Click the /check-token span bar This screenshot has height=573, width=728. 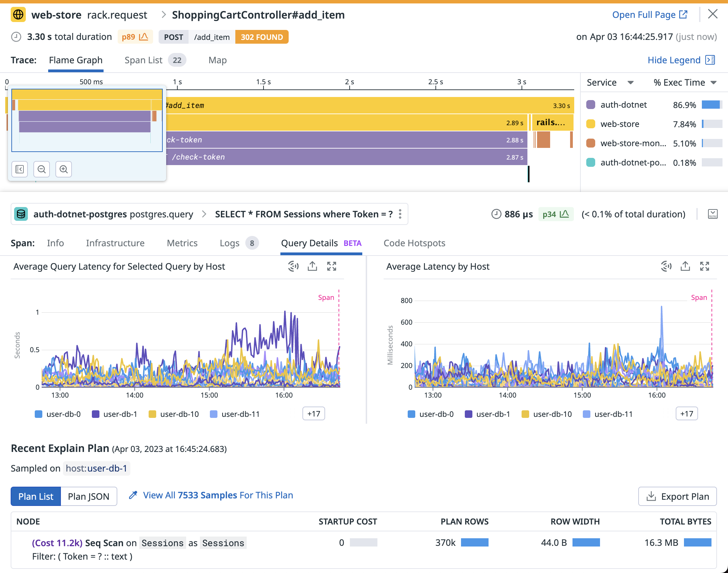tap(344, 157)
